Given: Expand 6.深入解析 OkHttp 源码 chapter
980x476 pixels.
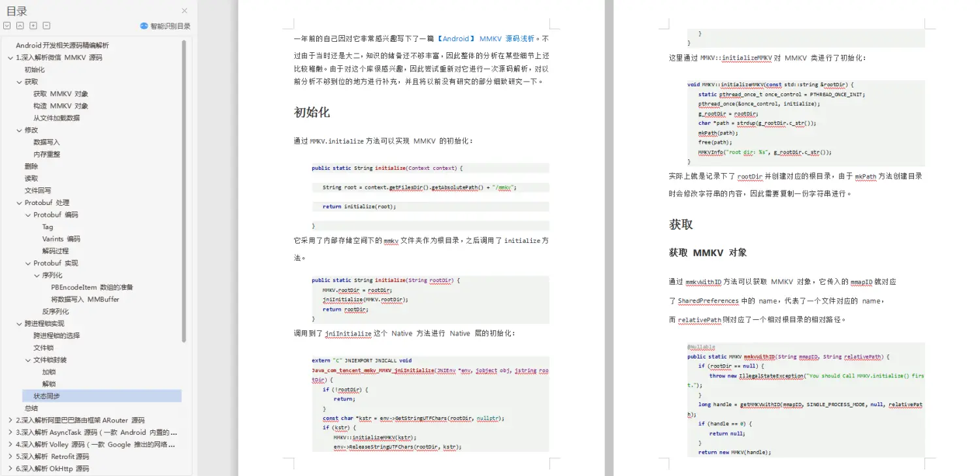Looking at the screenshot, I should click(x=10, y=469).
